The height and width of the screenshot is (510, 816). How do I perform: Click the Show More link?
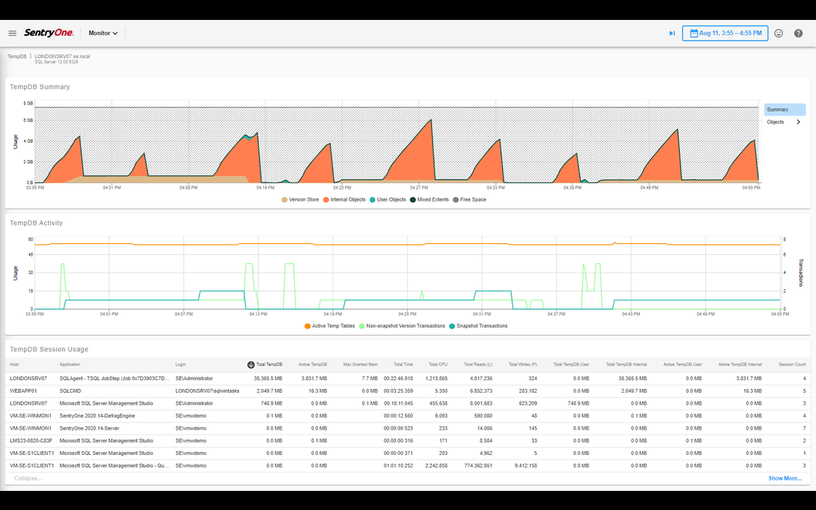[x=784, y=478]
